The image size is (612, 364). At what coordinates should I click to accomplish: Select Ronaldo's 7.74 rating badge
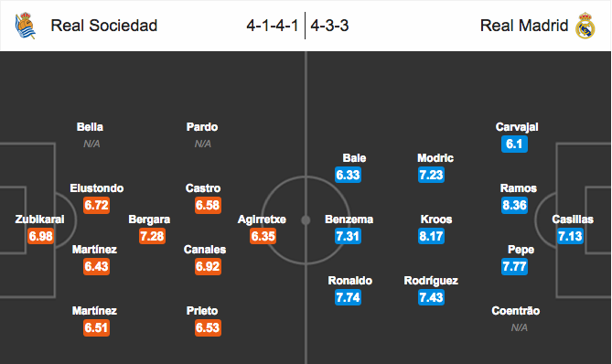(x=348, y=297)
